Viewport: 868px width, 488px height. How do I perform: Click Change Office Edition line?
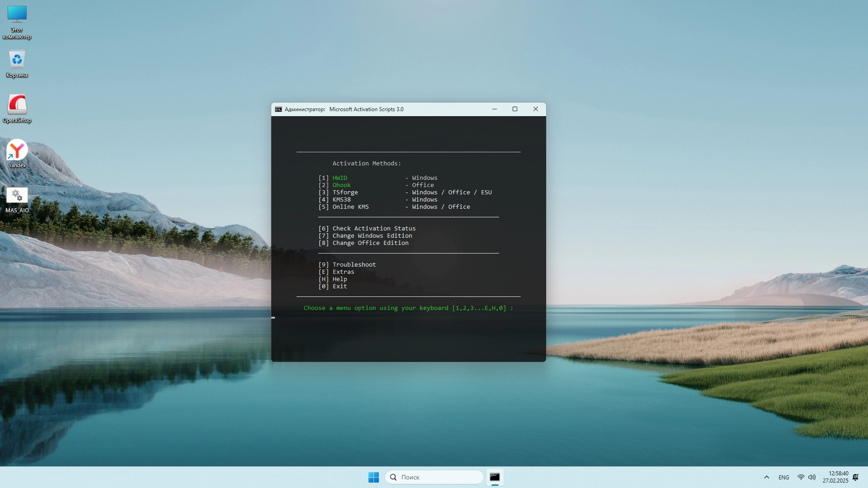tap(363, 243)
